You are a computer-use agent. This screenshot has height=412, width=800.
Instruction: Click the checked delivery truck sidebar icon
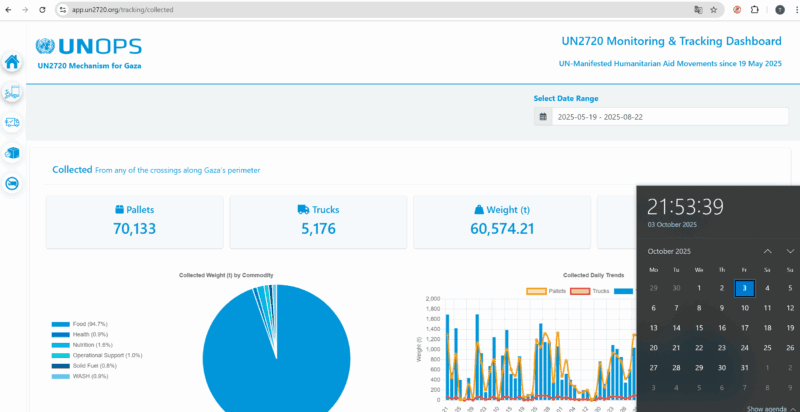[x=12, y=123]
